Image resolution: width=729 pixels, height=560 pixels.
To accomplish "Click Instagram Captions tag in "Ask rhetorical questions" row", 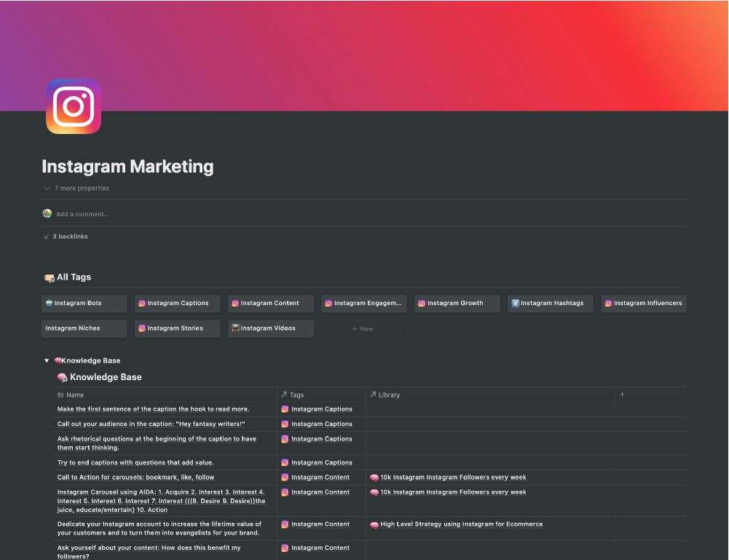I will (x=317, y=438).
